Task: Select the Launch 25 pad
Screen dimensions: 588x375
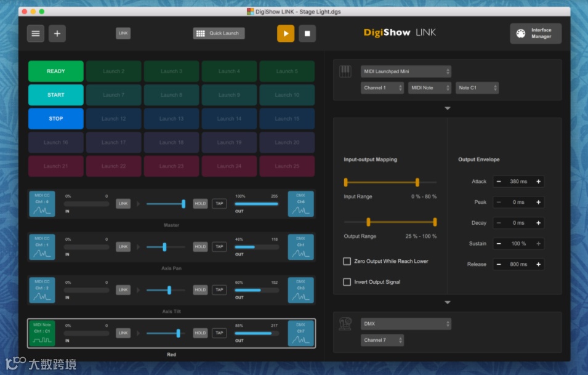Action: tap(287, 166)
